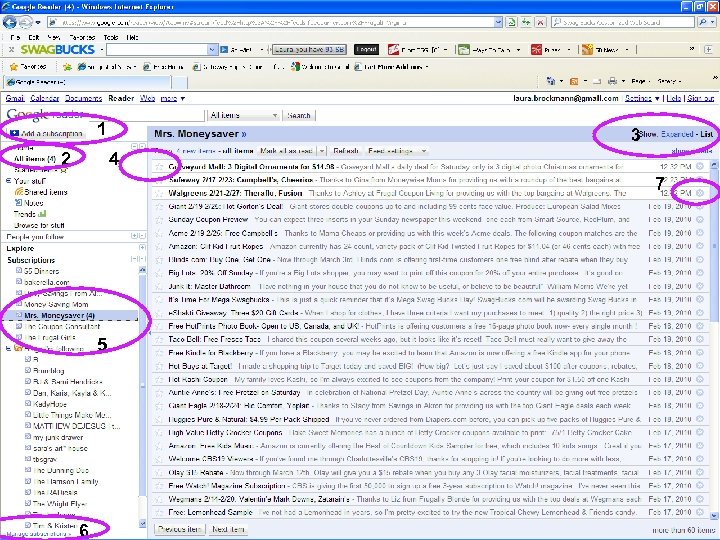
Task: Click the browser Back arrow button
Action: pos(10,22)
